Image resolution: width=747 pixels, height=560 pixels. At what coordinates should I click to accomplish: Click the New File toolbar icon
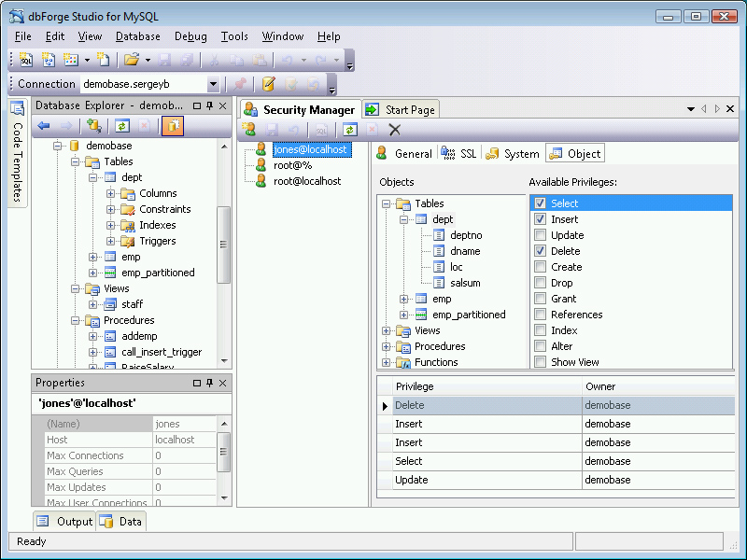104,60
